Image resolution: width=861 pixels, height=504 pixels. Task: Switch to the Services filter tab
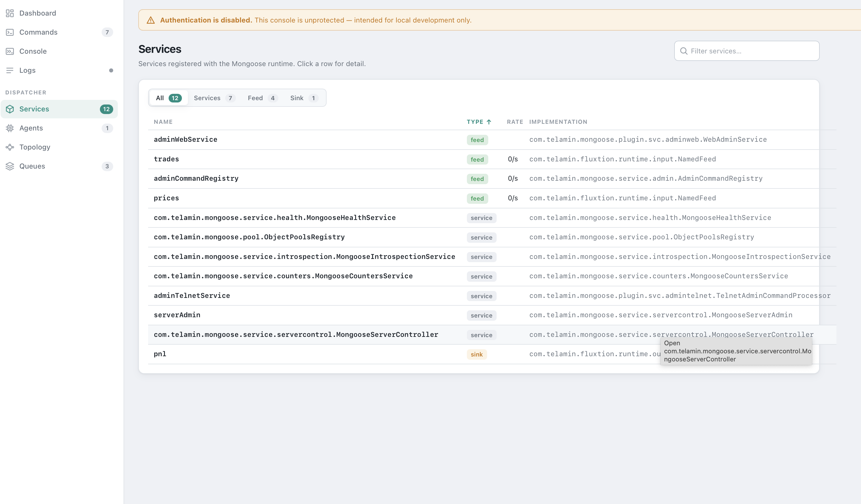214,98
